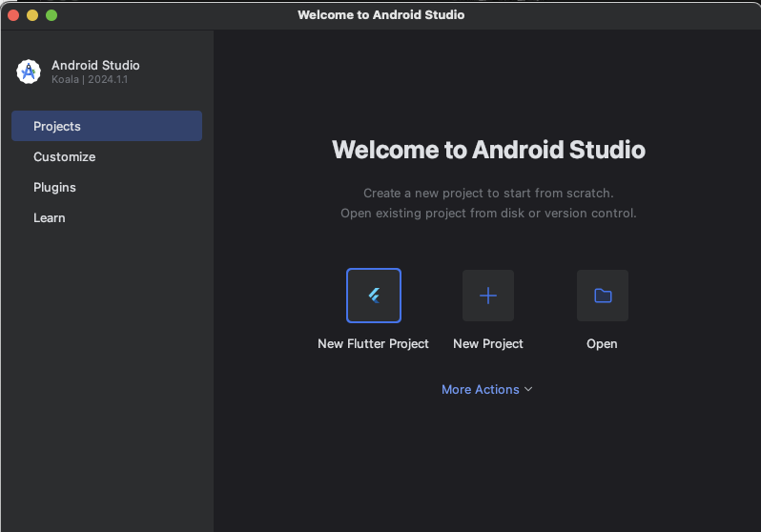This screenshot has width=761, height=532.
Task: Click the Android Studio logo icon
Action: pos(29,72)
